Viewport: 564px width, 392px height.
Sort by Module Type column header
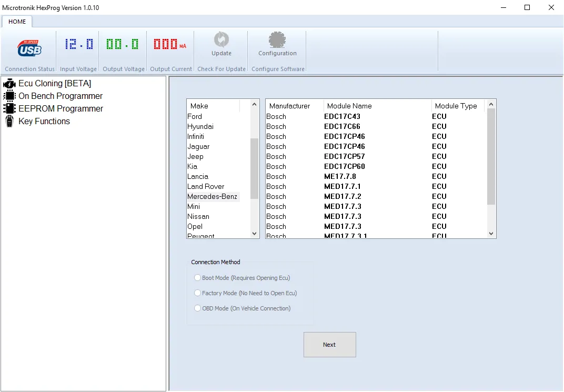pos(458,106)
